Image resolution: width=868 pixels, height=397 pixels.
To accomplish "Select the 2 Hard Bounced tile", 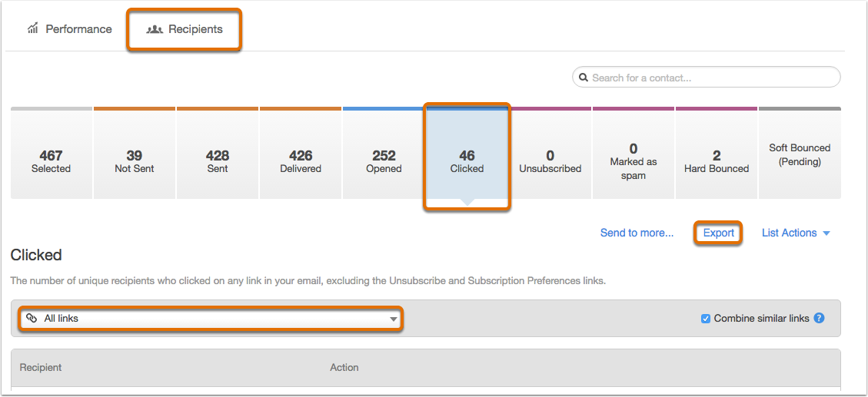I will coord(717,153).
